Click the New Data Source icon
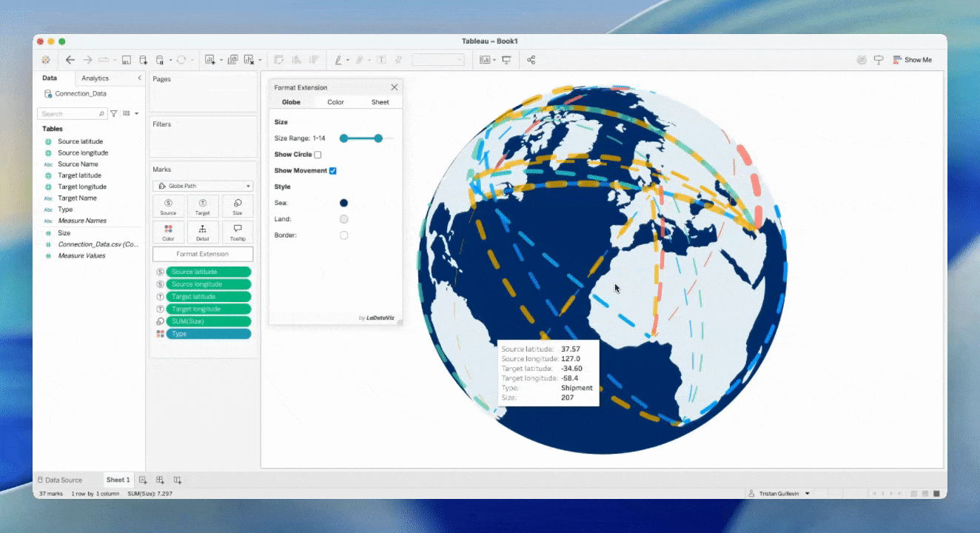 click(143, 60)
